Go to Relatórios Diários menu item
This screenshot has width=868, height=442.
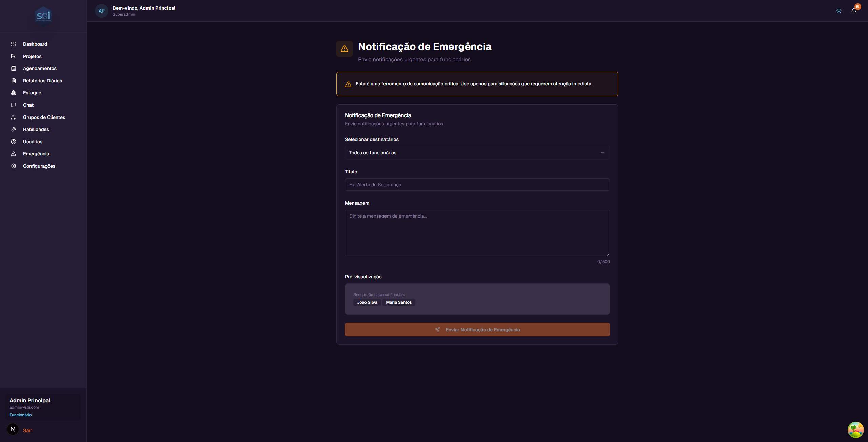click(x=42, y=81)
